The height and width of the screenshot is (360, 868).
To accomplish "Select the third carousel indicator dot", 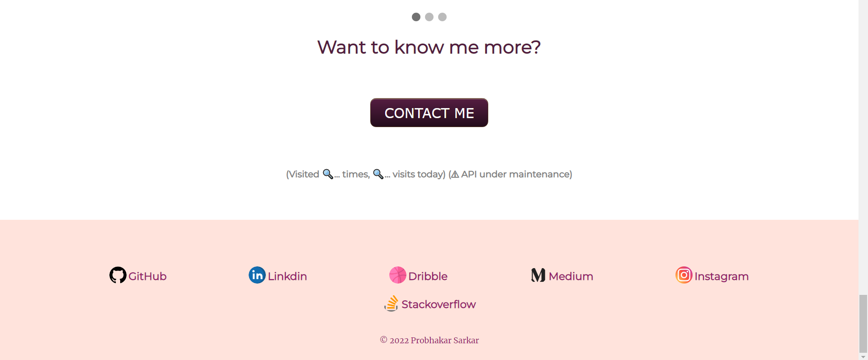I will click(x=442, y=17).
